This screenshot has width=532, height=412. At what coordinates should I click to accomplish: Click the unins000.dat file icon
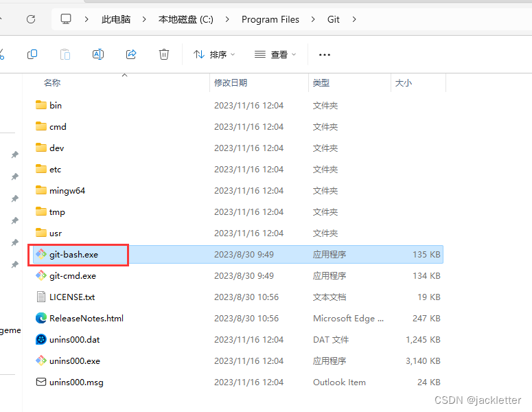coord(41,339)
